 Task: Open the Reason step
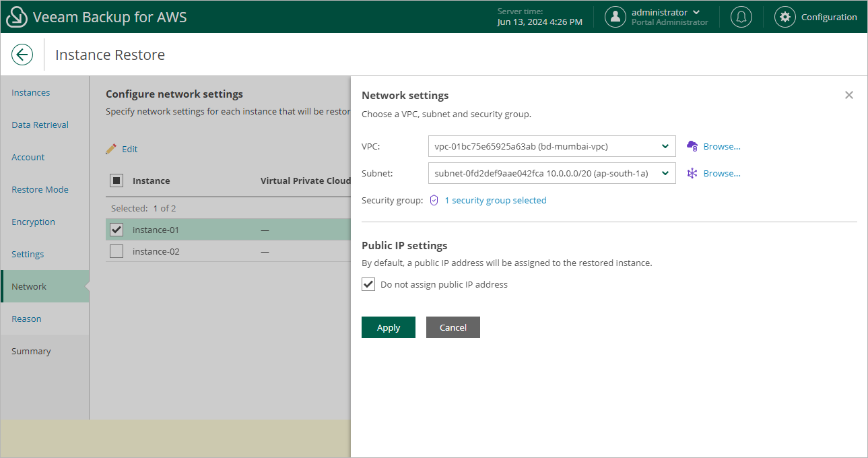click(26, 319)
